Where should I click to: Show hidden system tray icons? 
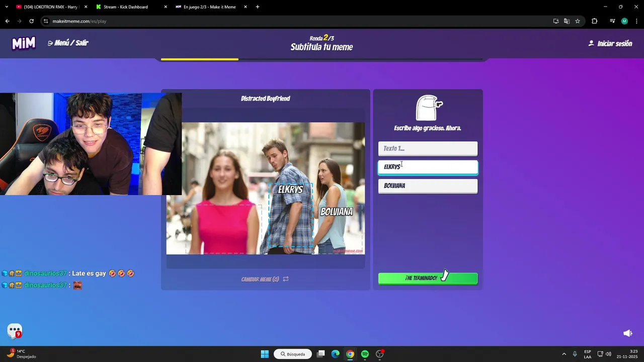564,354
